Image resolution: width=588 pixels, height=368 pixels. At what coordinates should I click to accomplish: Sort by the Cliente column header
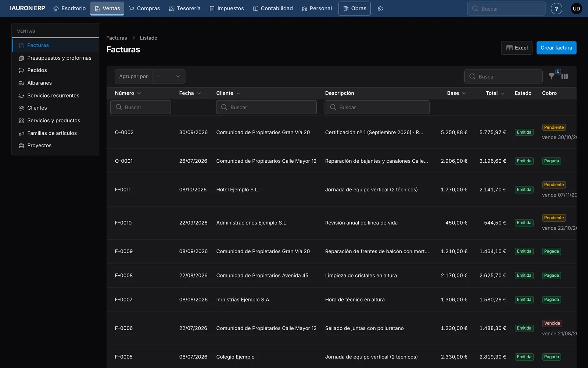(228, 93)
